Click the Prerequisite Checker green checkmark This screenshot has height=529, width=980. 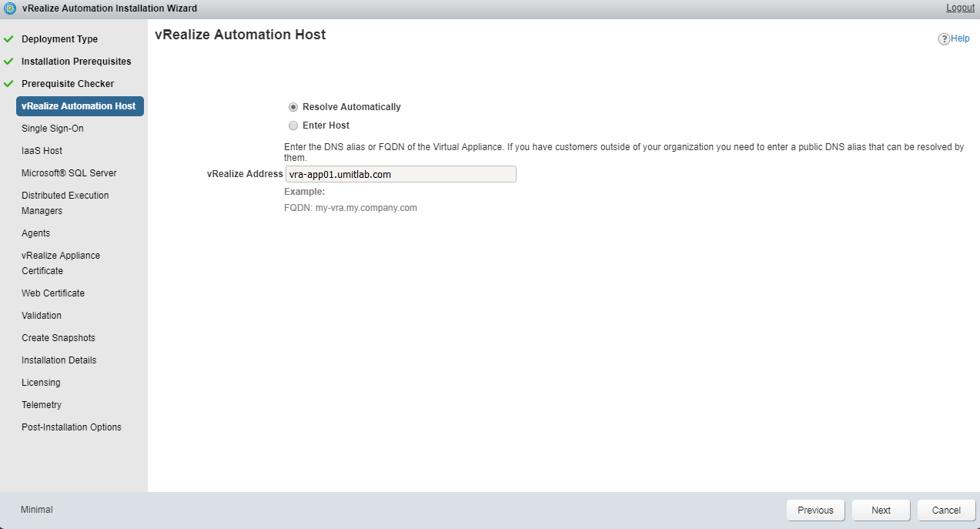tap(9, 84)
